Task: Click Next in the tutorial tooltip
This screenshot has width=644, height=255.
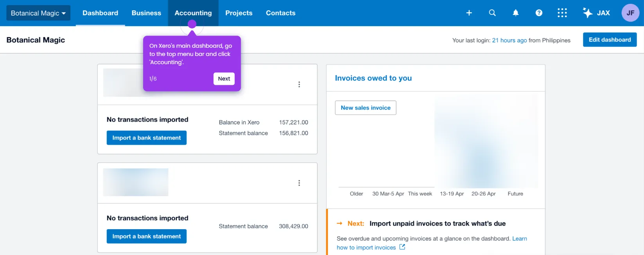Action: 224,79
